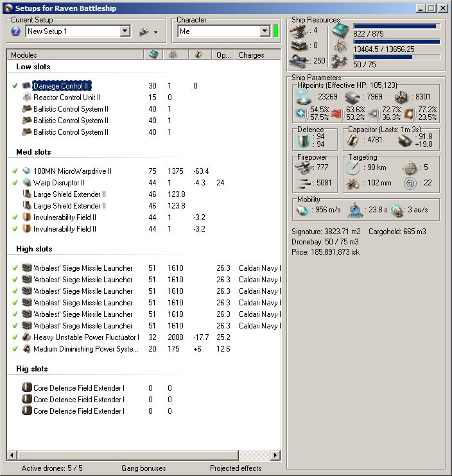This screenshot has height=476, width=452.
Task: Click the CPU resource icon beside 822 / 875
Action: (340, 31)
